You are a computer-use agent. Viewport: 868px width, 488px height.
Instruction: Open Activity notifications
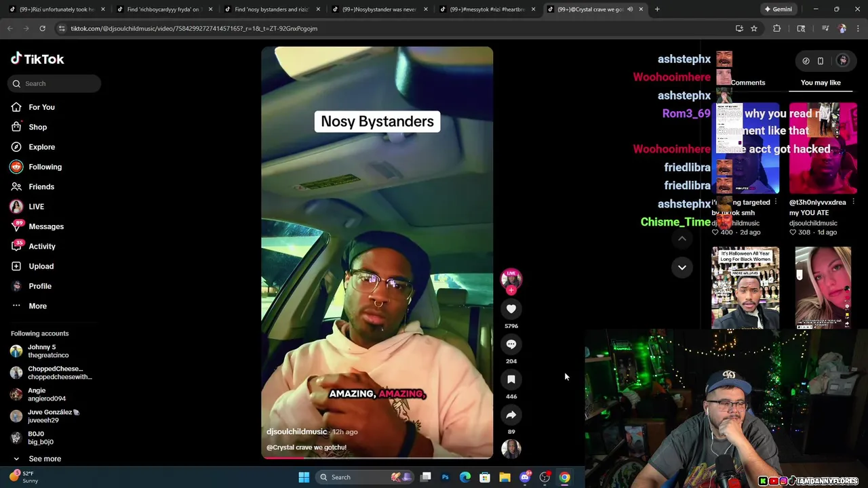[42, 246]
